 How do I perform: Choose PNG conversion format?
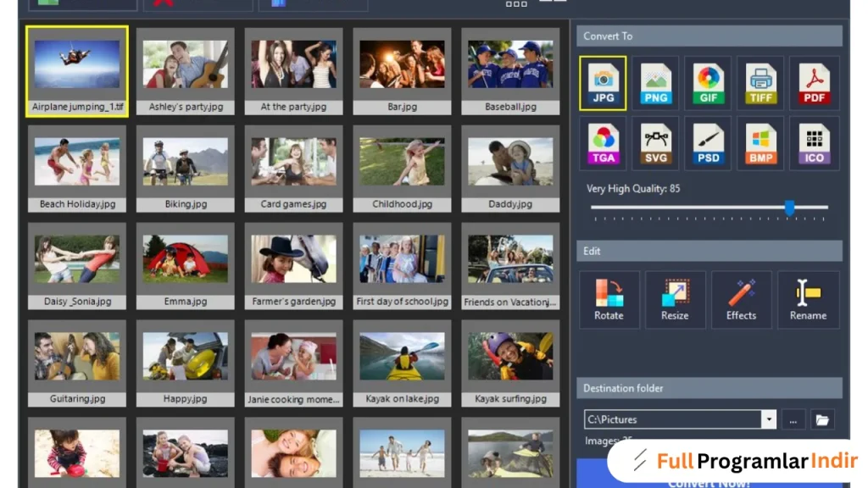pos(655,83)
